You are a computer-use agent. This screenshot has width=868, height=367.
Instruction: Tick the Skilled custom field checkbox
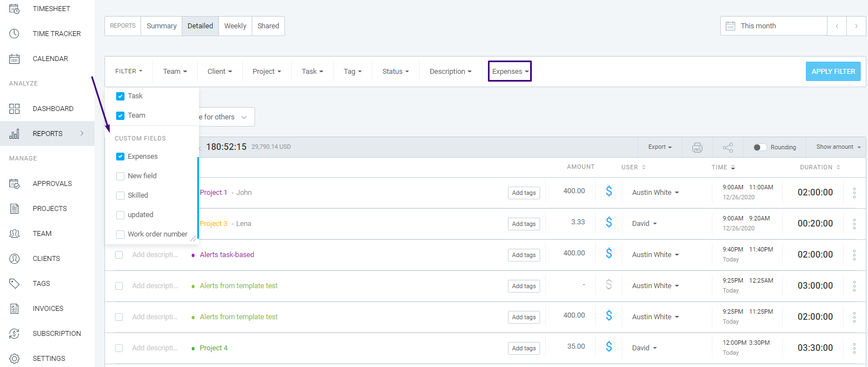click(120, 195)
